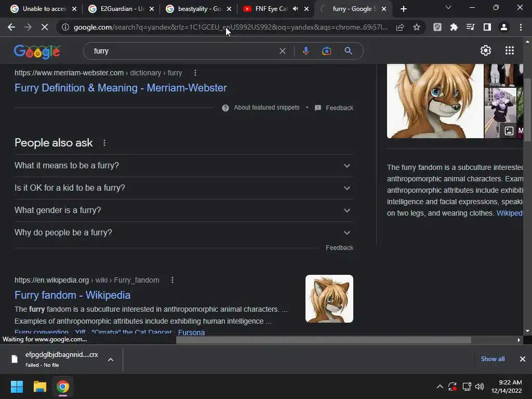Open options for Merriam-Webster result
Image resolution: width=532 pixels, height=399 pixels.
point(195,73)
